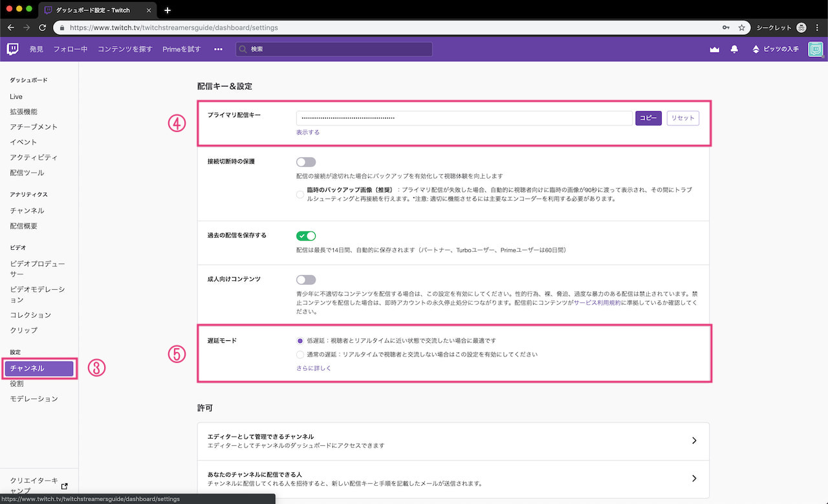Click the primary stream key field

pos(464,118)
